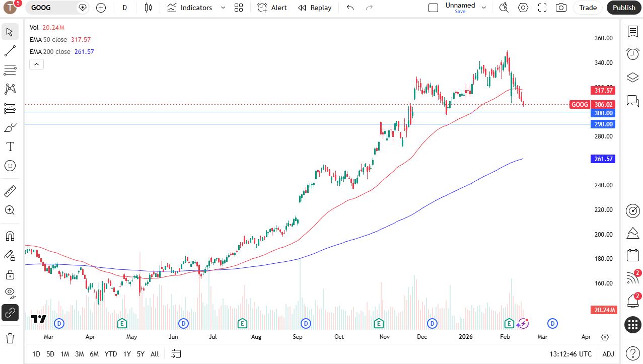Open the help center question mark
This screenshot has width=643, height=364.
(633, 353)
